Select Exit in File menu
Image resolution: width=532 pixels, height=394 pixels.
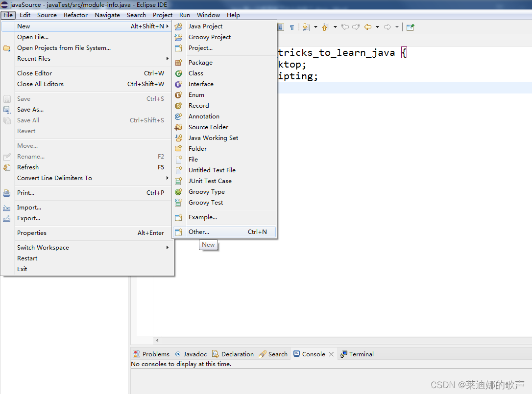pyautogui.click(x=88, y=269)
